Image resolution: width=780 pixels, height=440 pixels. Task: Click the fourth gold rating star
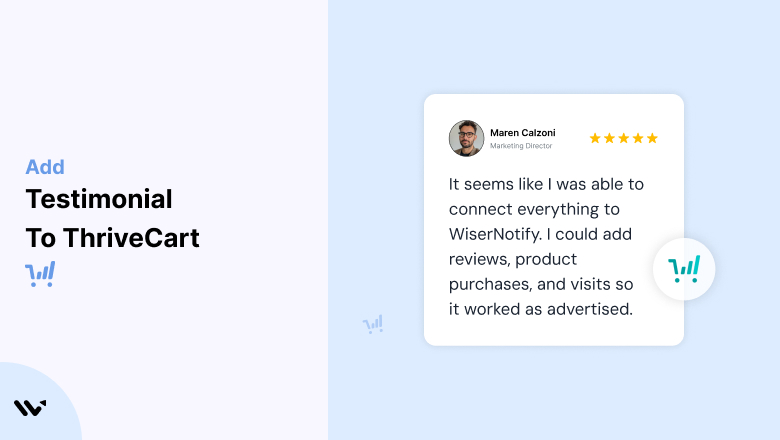point(638,138)
